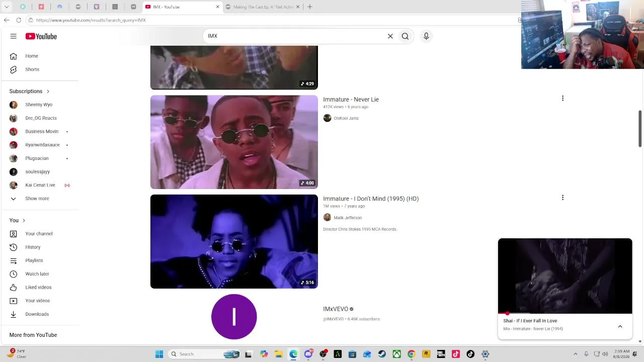The width and height of the screenshot is (644, 362).
Task: Visit the OlsKool Jamz channel
Action: click(346, 118)
